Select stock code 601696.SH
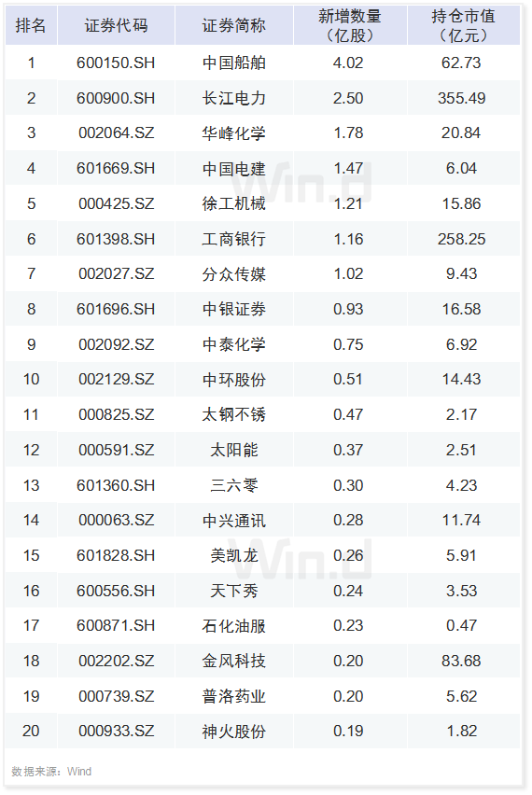 [x=116, y=309]
